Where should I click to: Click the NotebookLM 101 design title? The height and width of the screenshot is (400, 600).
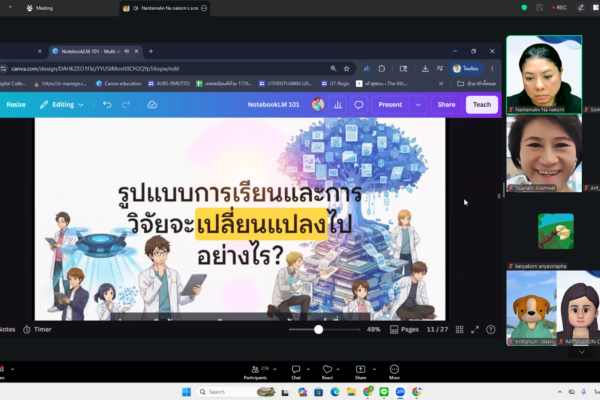click(x=273, y=104)
